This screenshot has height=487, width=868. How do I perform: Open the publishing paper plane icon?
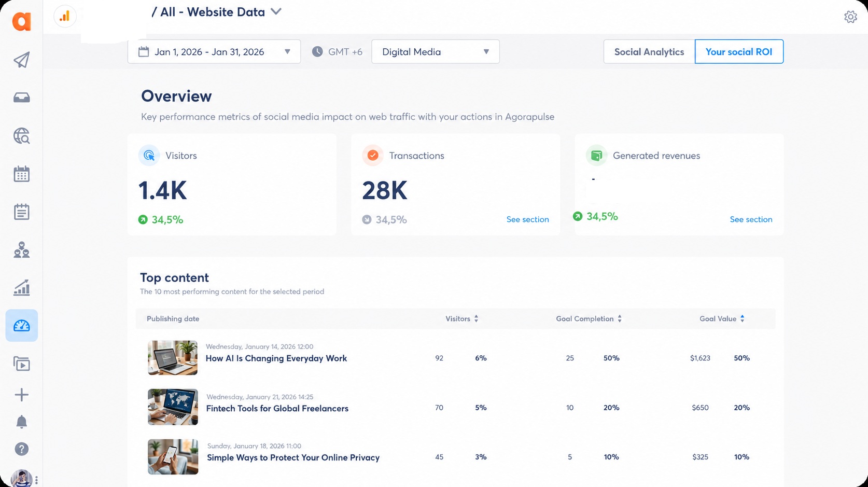coord(21,60)
